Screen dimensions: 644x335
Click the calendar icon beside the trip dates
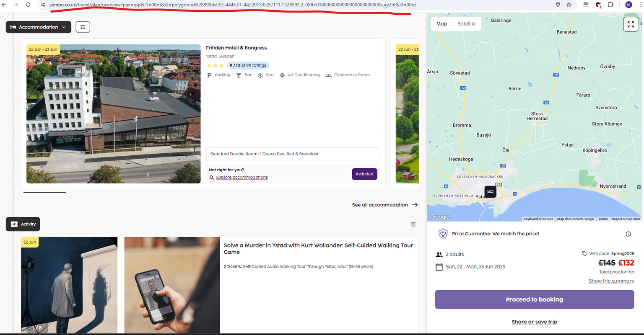439,266
